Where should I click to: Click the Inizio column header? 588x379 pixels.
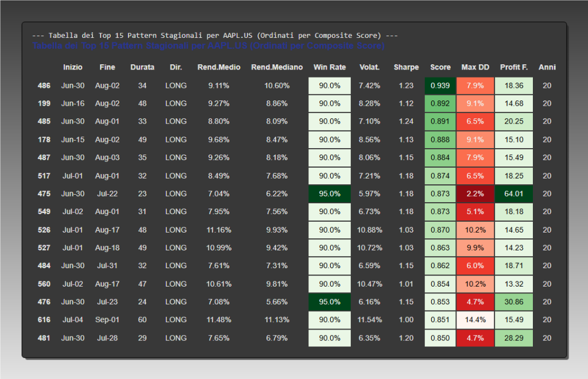pos(72,67)
